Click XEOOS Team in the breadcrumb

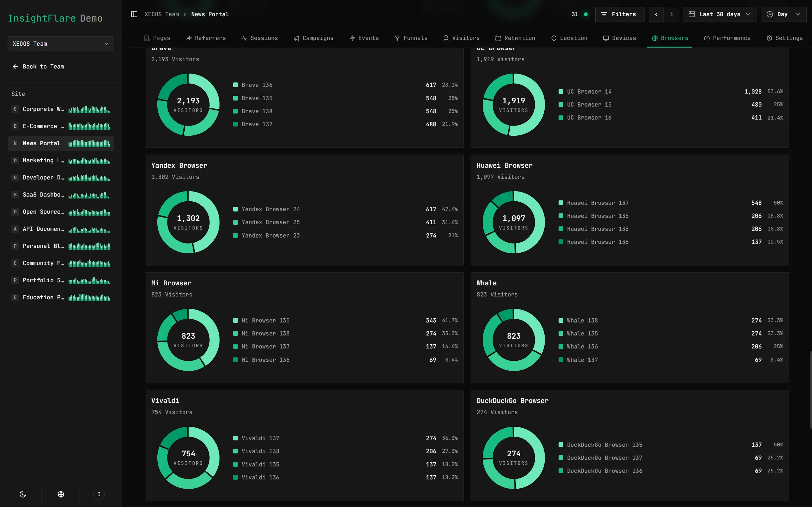pyautogui.click(x=162, y=14)
